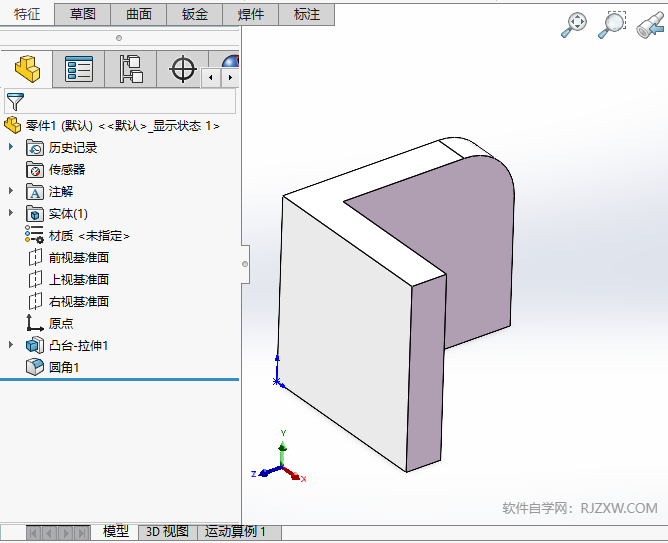The height and width of the screenshot is (543, 668).
Task: Switch to the 焊件 ribbon tab
Action: 250,14
